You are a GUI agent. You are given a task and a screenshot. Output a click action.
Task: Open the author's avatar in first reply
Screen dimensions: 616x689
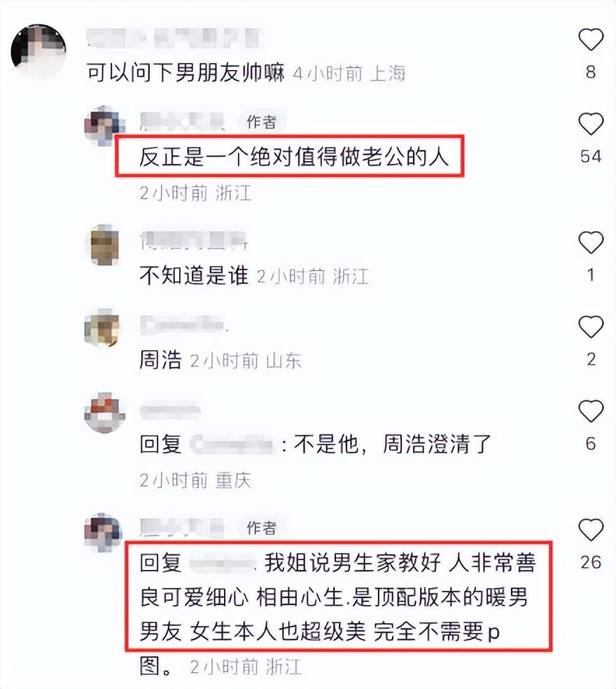click(x=104, y=125)
